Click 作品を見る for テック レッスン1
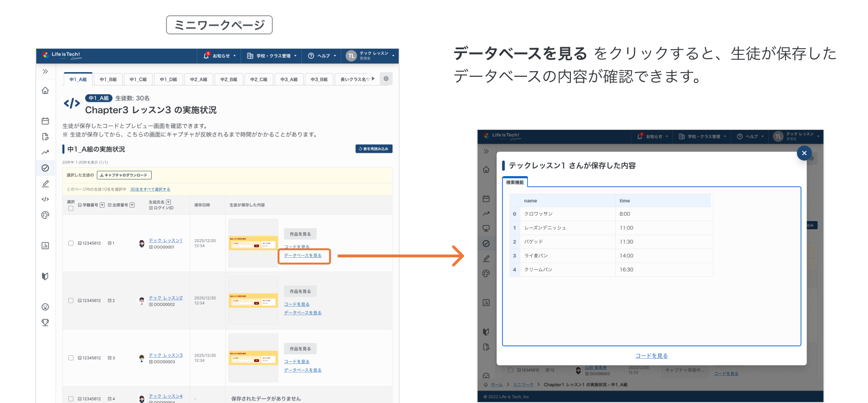The image size is (868, 403). pos(300,234)
